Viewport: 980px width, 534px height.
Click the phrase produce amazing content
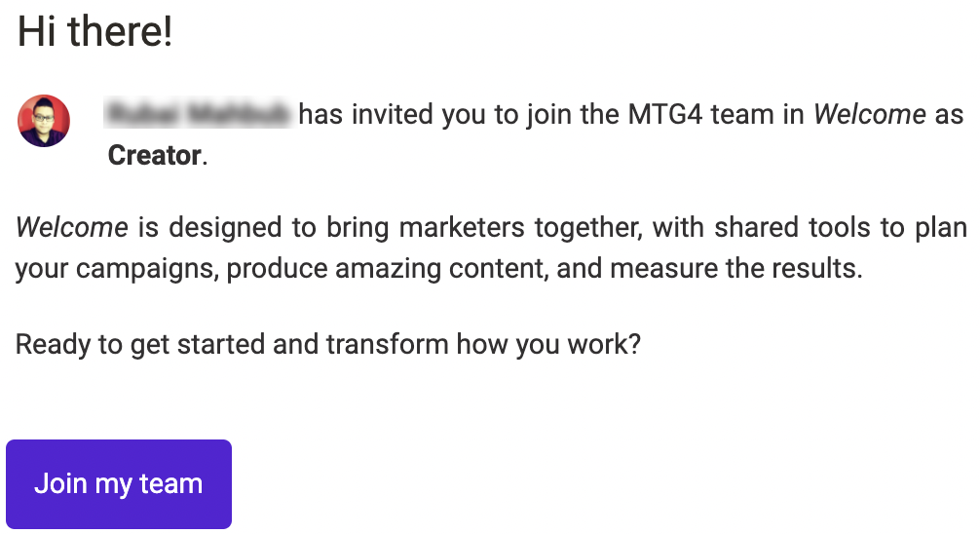click(388, 268)
